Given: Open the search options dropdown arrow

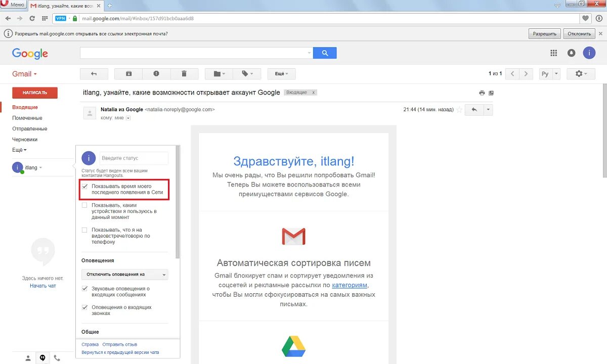Looking at the screenshot, I should [310, 53].
